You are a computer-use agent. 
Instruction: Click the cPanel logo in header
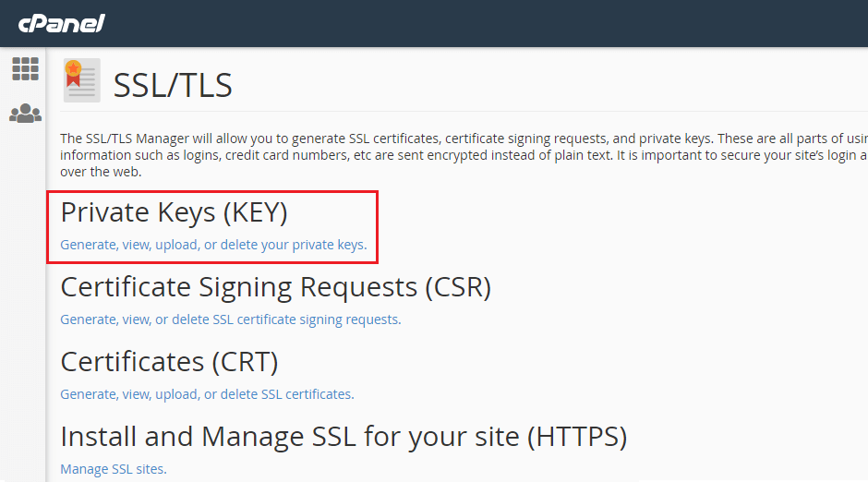click(61, 23)
